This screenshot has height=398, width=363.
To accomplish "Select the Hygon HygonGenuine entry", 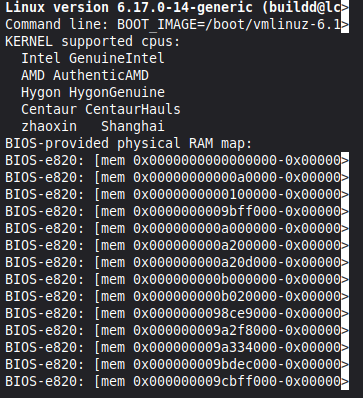I will (x=93, y=92).
